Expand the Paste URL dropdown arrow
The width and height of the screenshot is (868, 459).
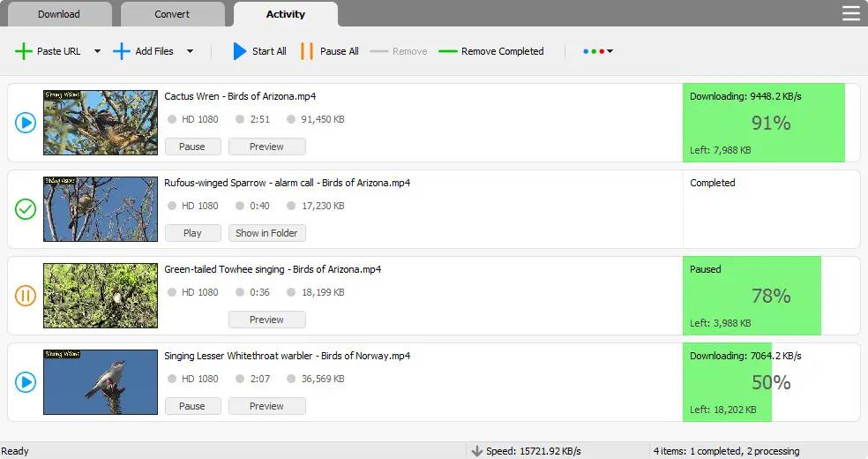pos(97,51)
